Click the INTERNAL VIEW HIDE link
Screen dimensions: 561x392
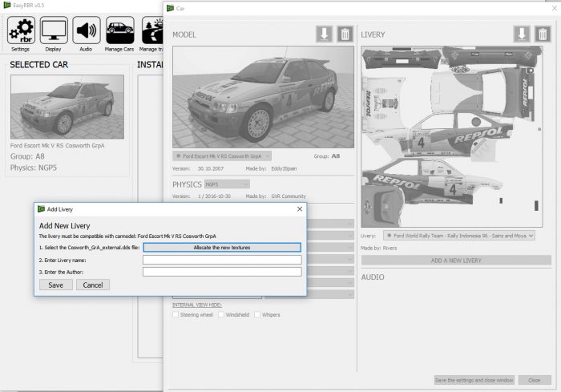tap(197, 305)
